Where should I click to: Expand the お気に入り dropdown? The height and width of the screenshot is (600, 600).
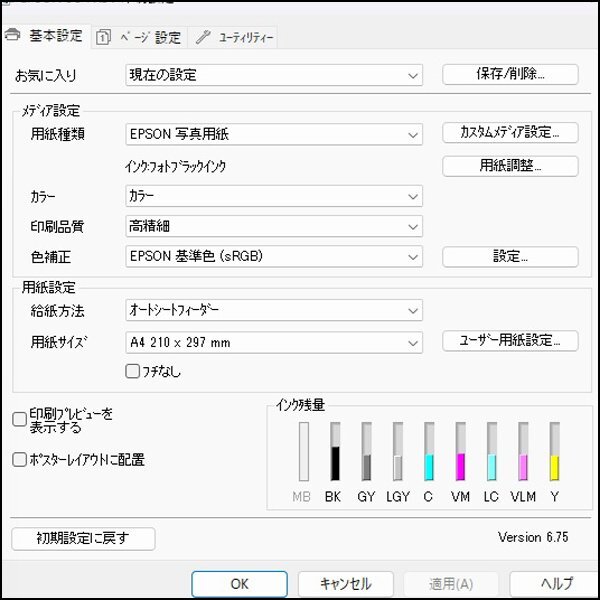tap(274, 75)
